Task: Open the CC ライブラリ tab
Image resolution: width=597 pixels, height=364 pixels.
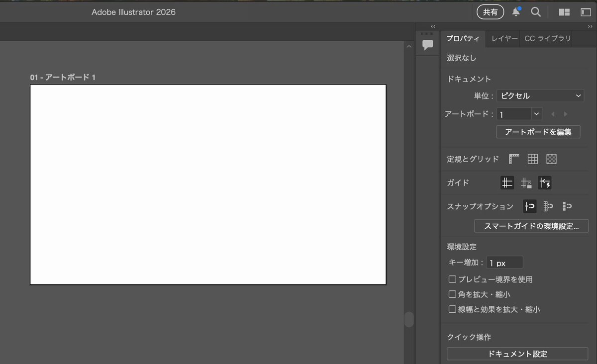Action: [x=546, y=38]
